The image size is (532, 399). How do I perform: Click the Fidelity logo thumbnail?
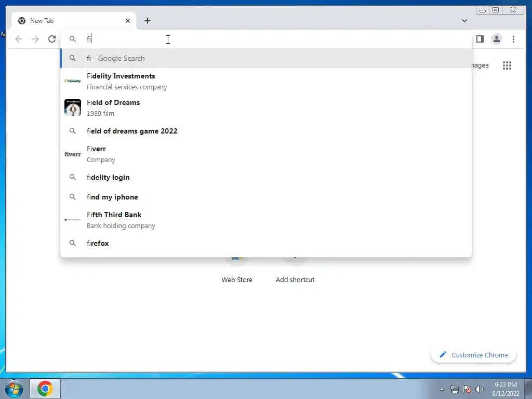73,81
